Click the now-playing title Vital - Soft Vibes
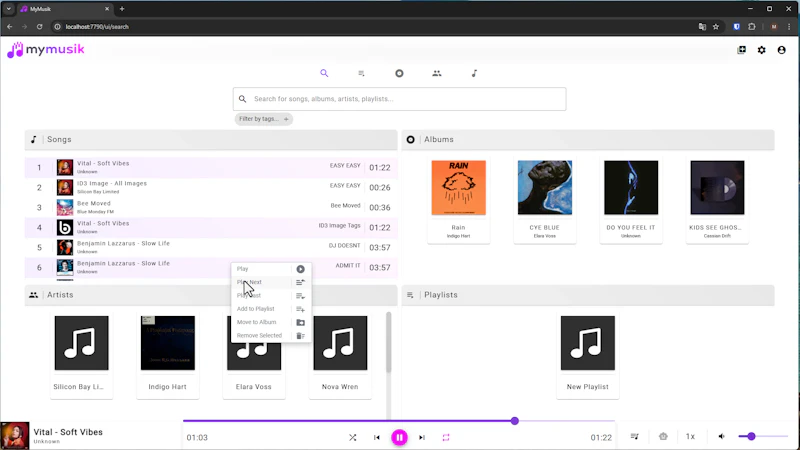 coord(68,432)
